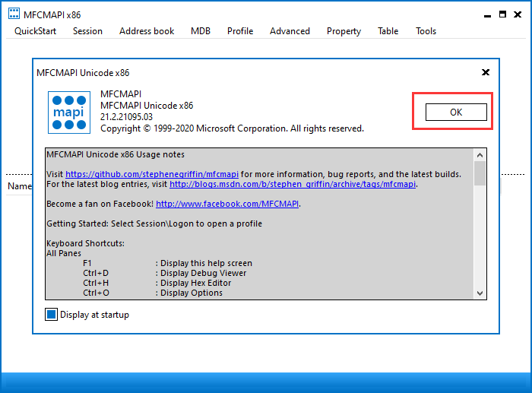Toggle the Display at startup checkbox
Viewport: 532px width, 393px height.
[x=51, y=315]
